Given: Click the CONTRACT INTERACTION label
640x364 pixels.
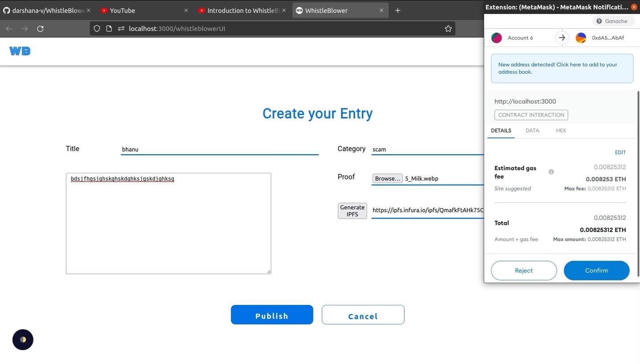Looking at the screenshot, I should pyautogui.click(x=531, y=115).
